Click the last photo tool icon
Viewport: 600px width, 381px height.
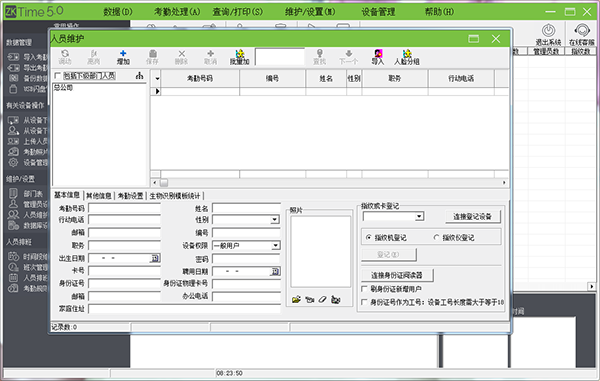(x=336, y=299)
